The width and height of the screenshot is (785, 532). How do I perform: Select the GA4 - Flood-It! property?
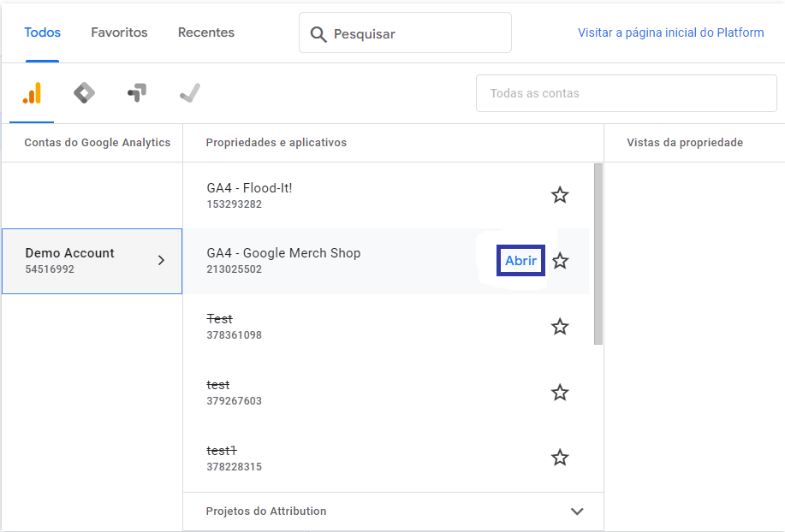click(x=385, y=196)
